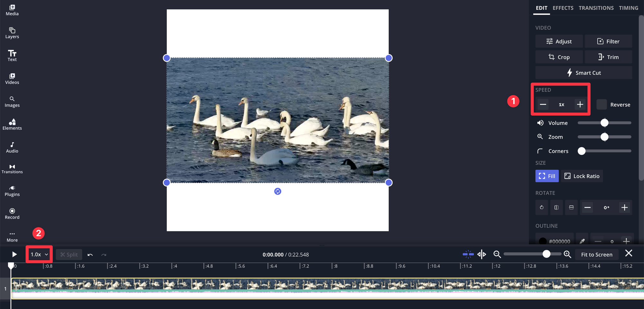
Task: Switch to the Timing tab
Action: (x=628, y=8)
